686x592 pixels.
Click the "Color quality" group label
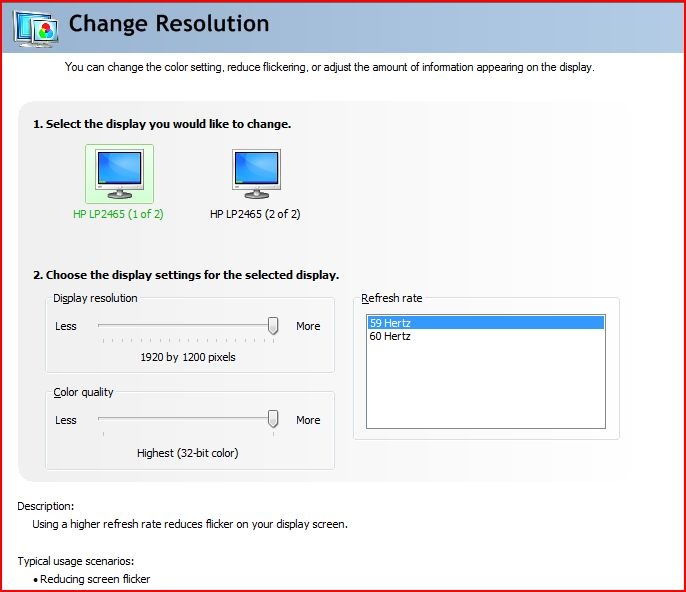(83, 392)
